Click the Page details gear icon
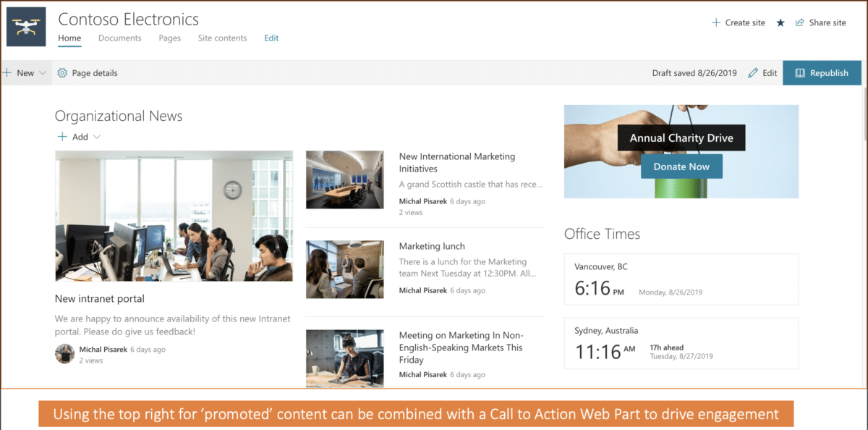This screenshot has height=430, width=868. pos(61,72)
